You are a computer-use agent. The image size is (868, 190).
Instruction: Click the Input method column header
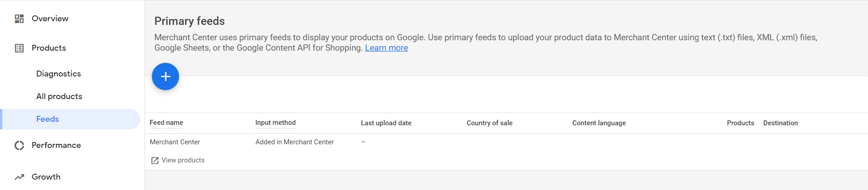pyautogui.click(x=275, y=123)
